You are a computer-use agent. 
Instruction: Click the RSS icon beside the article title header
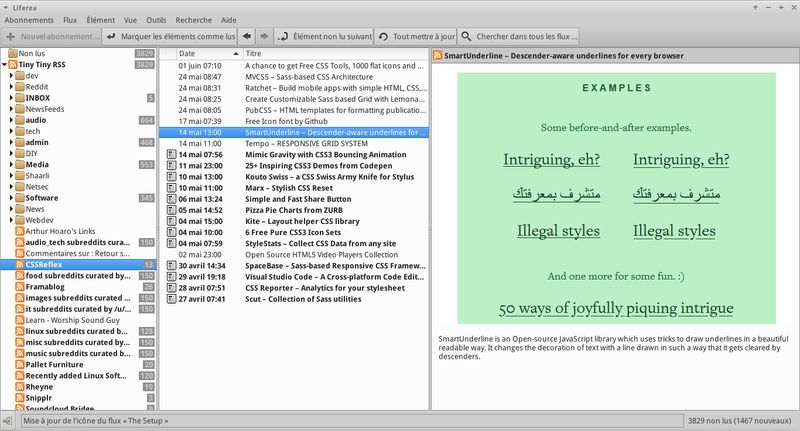437,56
